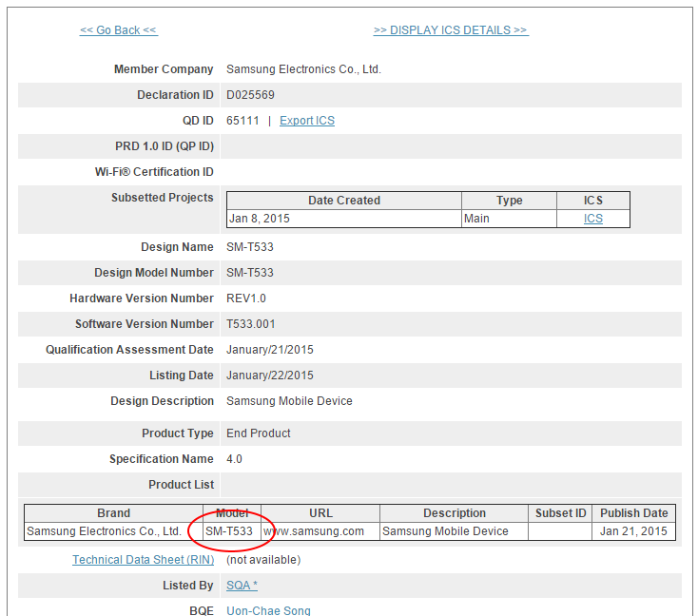Viewport: 698px width, 616px height.
Task: Click the Subset ID column header
Action: click(x=560, y=513)
